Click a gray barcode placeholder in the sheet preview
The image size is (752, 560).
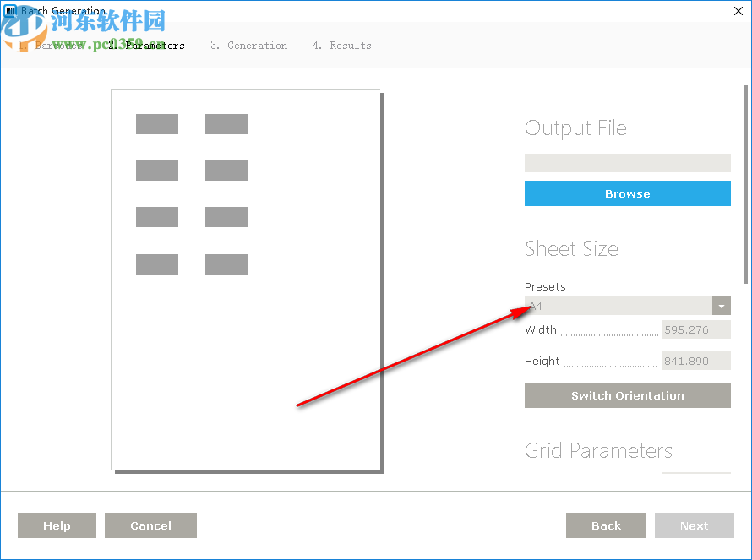(x=156, y=123)
